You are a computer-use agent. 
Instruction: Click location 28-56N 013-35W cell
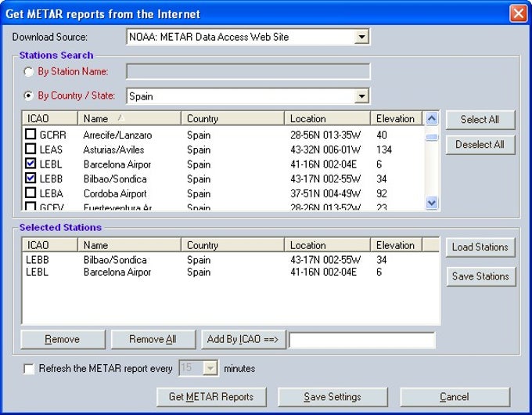[x=325, y=135]
